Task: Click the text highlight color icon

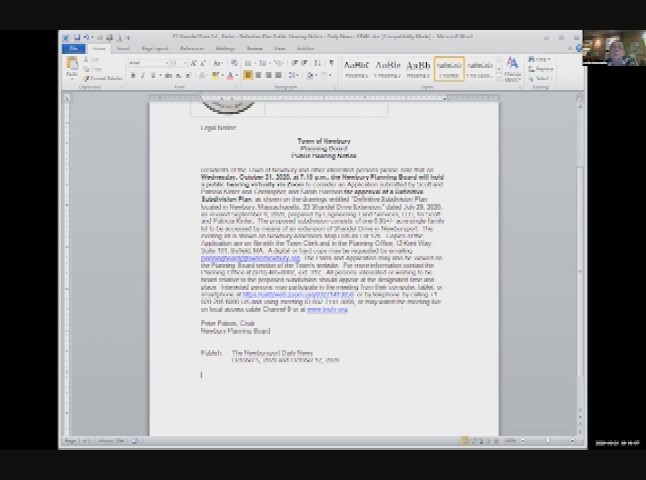Action: point(215,75)
